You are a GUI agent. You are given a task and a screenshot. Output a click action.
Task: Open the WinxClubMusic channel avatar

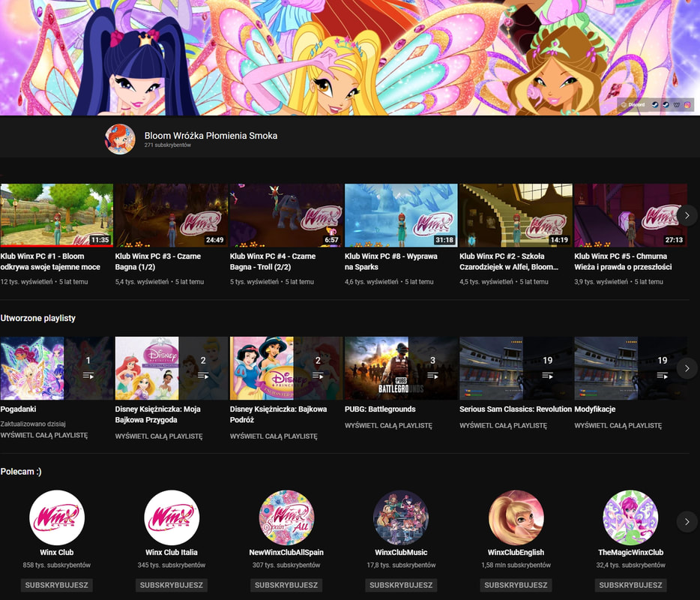401,517
